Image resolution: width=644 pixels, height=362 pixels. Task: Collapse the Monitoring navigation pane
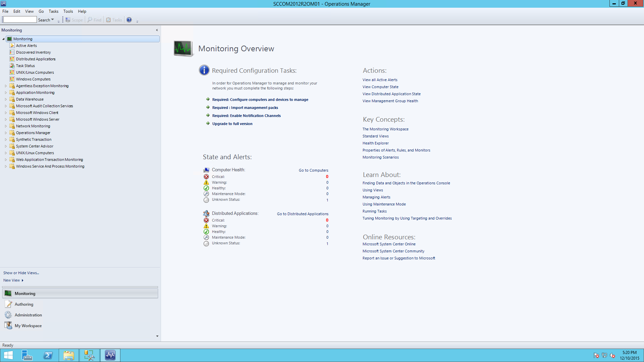tap(157, 30)
